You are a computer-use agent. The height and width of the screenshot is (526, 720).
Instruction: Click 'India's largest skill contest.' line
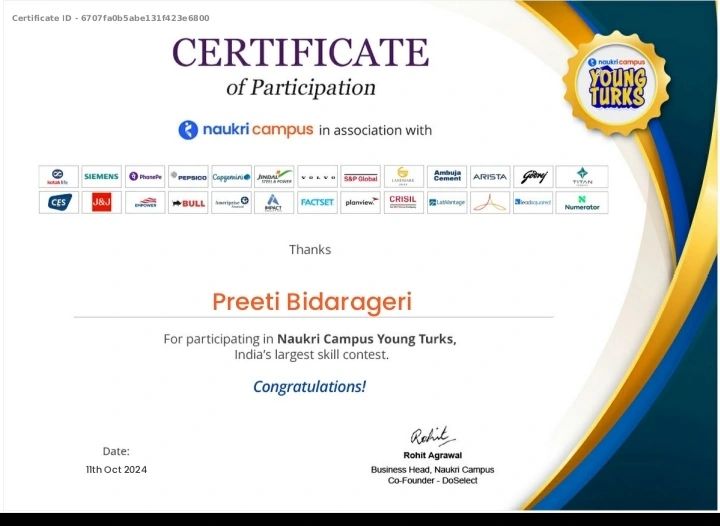coord(311,355)
